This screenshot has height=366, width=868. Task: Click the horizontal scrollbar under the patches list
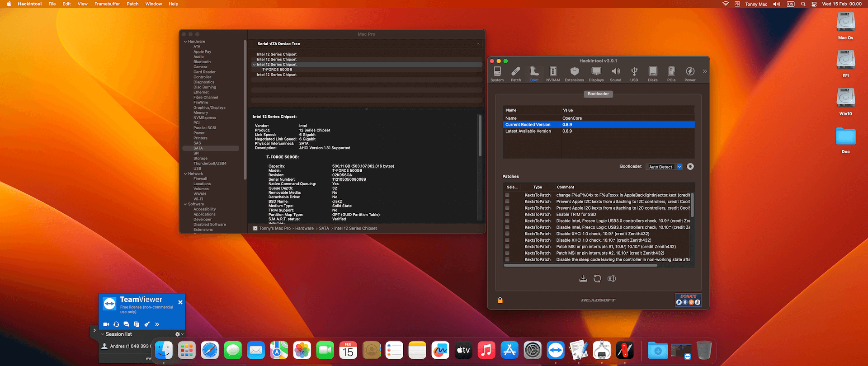[x=580, y=266]
